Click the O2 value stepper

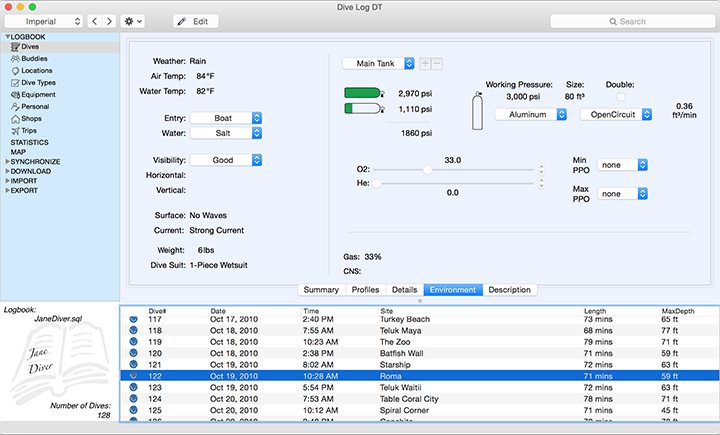[x=541, y=169]
